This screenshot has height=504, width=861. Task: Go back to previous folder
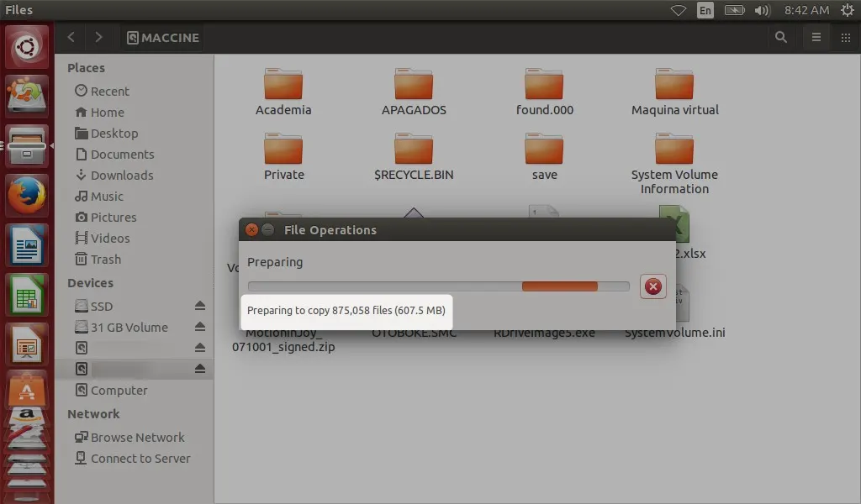click(x=71, y=37)
